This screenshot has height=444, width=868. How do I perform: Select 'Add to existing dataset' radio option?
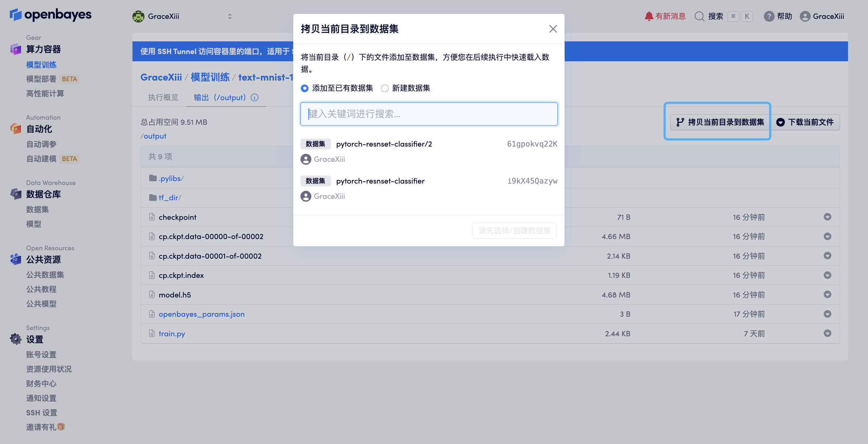point(305,88)
